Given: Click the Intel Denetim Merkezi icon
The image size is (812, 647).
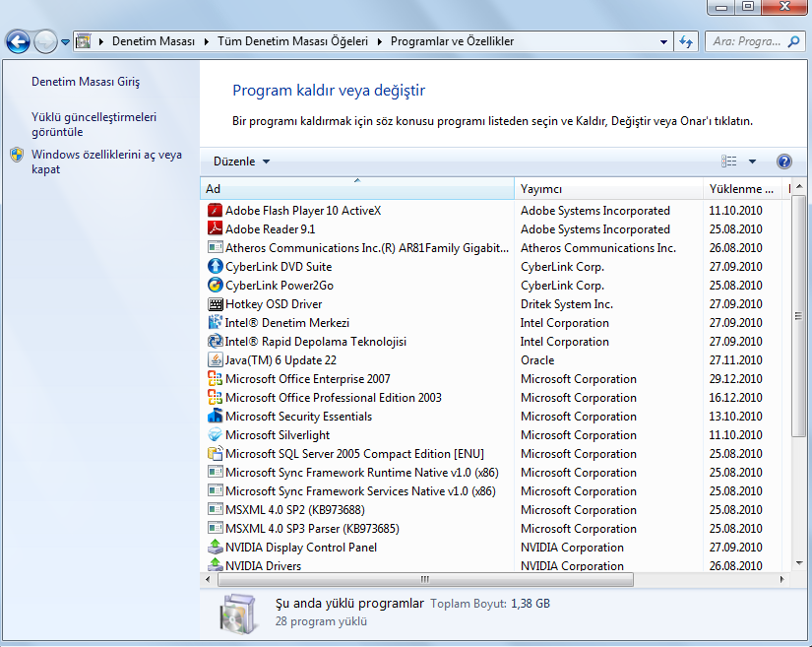Looking at the screenshot, I should point(215,322).
